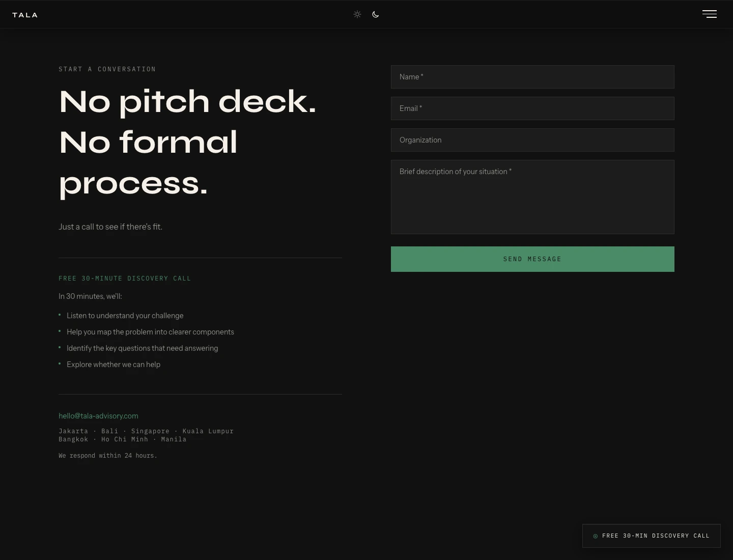Switch to dark mode moon icon

pos(376,14)
